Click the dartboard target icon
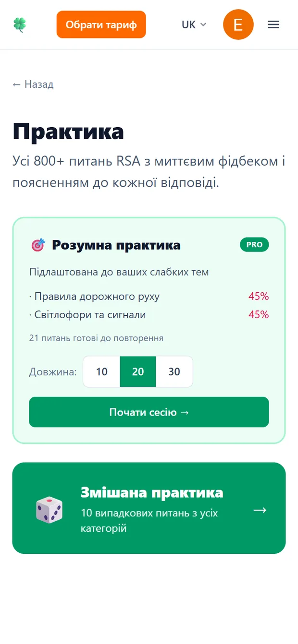Image resolution: width=298 pixels, height=644 pixels. [x=38, y=245]
